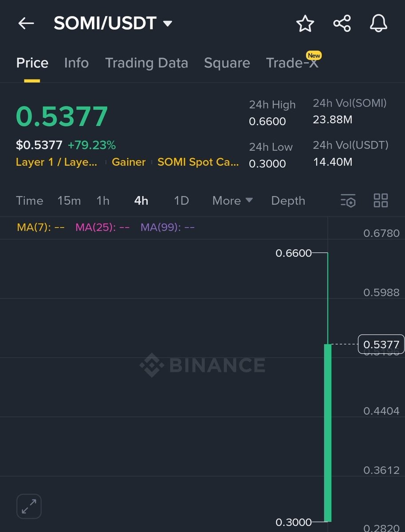Tap the SOMI Spot Campaign link

pos(198,162)
